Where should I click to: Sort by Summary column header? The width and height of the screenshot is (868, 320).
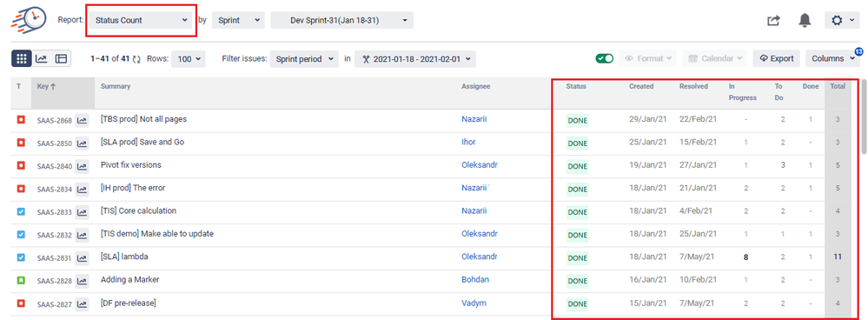click(x=116, y=86)
